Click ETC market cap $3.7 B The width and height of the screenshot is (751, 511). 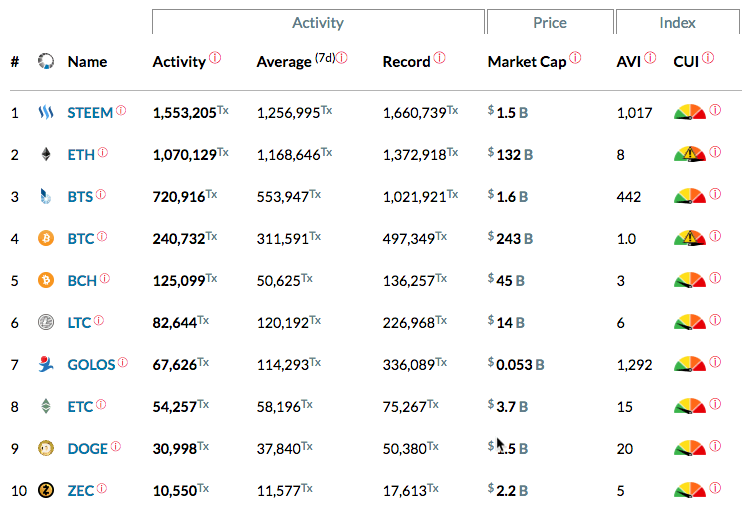508,407
